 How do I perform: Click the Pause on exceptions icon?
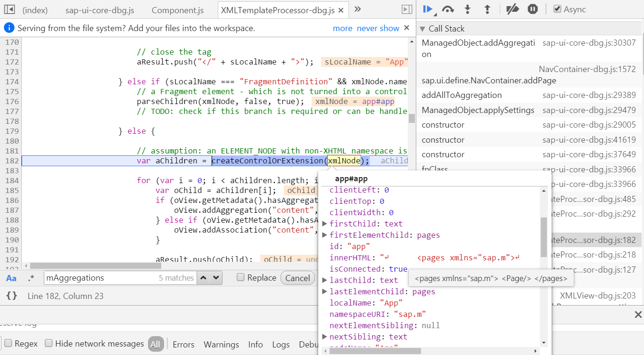pyautogui.click(x=533, y=9)
